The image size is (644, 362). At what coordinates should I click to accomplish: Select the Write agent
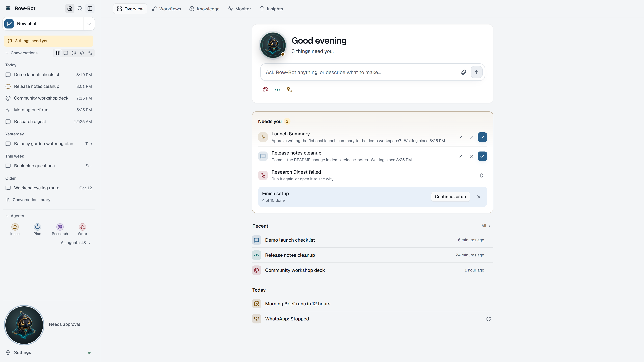click(x=82, y=229)
